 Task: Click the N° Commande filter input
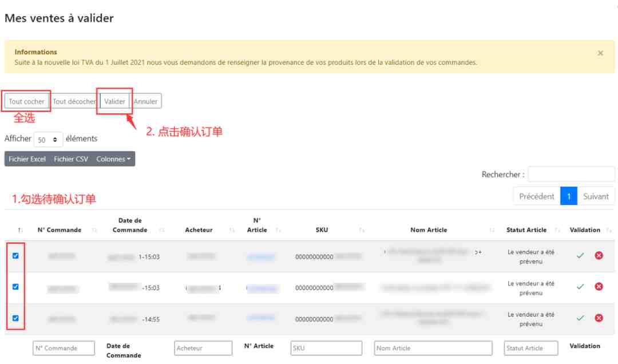click(64, 348)
